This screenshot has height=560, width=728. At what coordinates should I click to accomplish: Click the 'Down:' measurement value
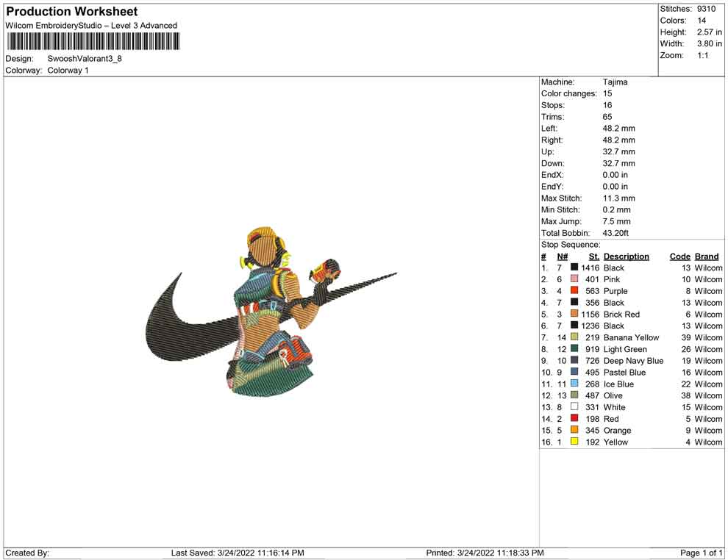(619, 163)
